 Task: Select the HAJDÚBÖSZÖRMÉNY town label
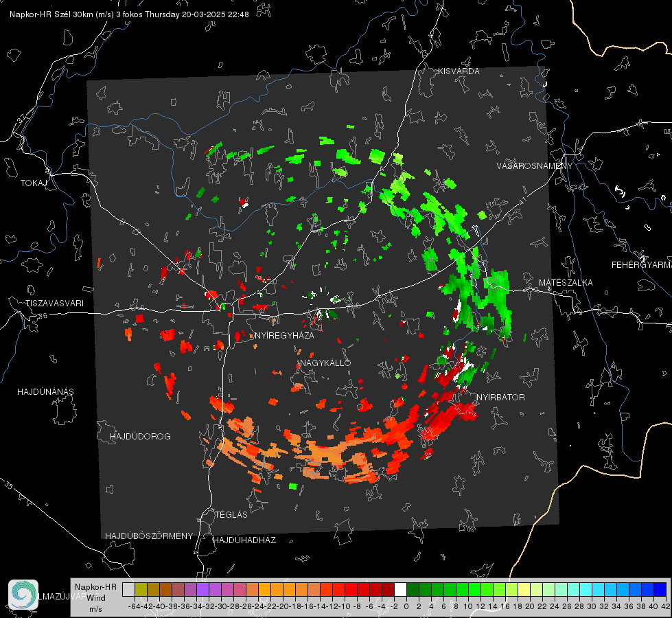(149, 536)
